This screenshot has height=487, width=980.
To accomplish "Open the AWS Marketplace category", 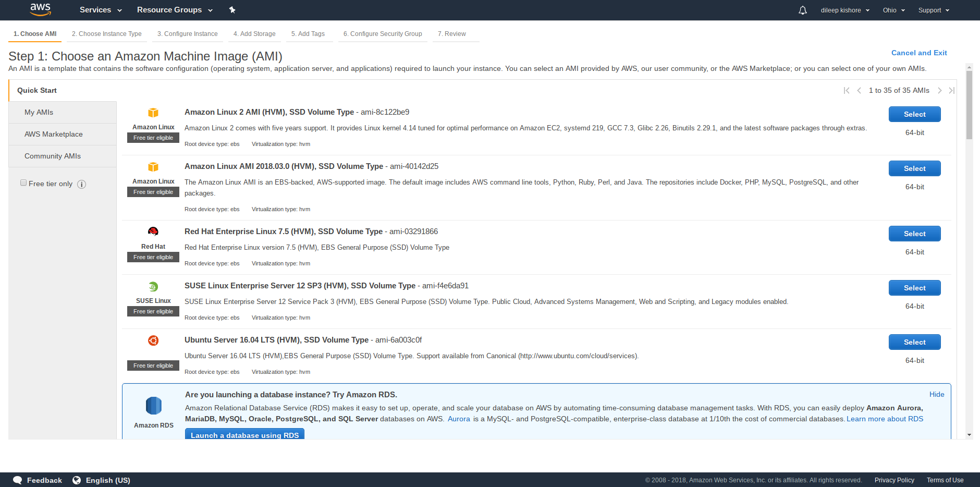I will click(x=63, y=134).
